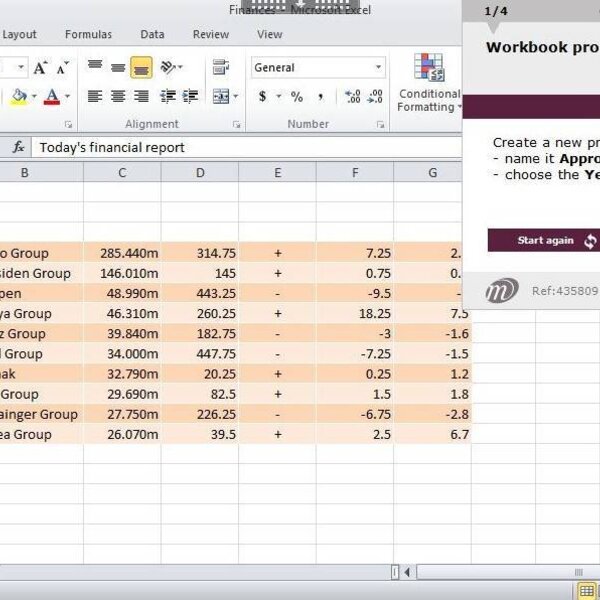This screenshot has width=600, height=600.
Task: Switch to the Data tab
Action: [x=152, y=34]
